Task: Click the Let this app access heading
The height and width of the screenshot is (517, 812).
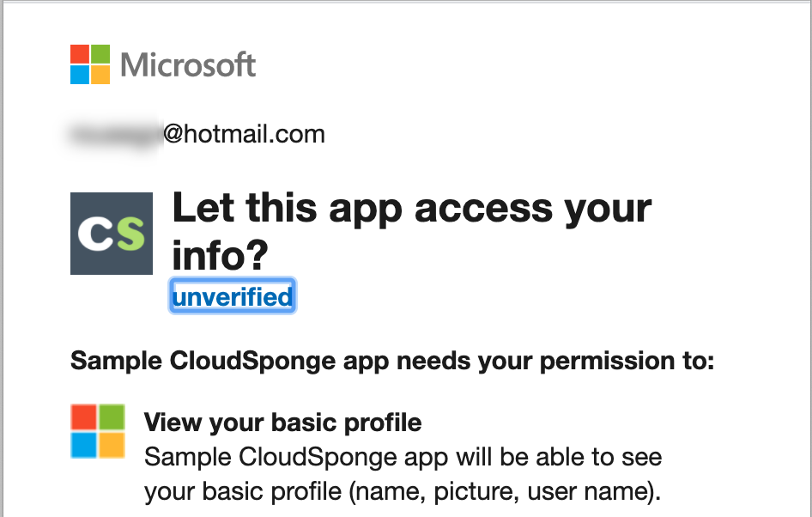Action: coord(410,208)
